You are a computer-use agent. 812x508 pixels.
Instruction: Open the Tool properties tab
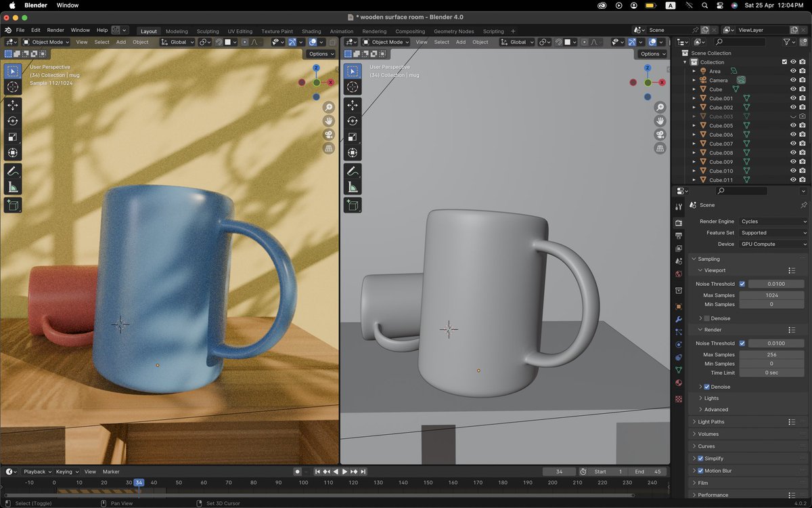[x=679, y=206]
